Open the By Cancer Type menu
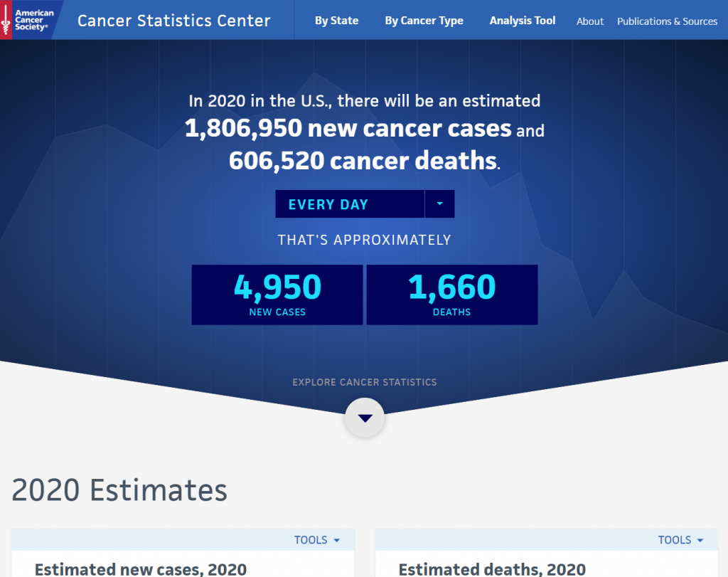This screenshot has width=728, height=577. click(x=424, y=21)
